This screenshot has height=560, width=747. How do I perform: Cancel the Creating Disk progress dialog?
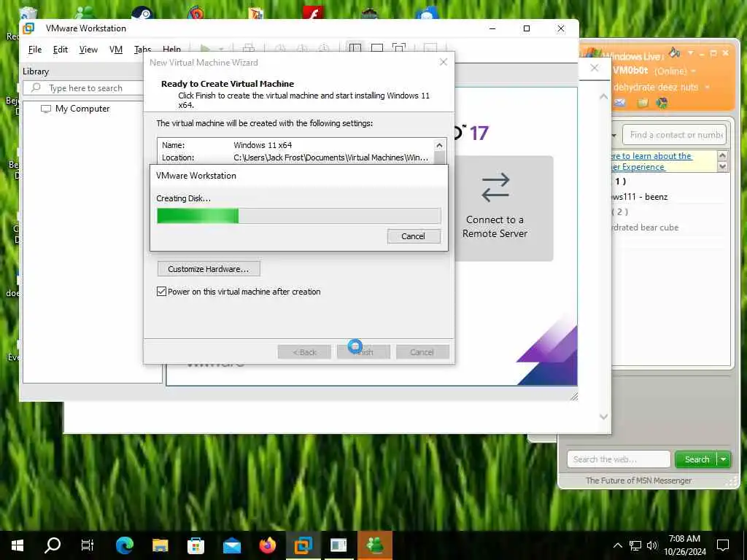pos(414,236)
